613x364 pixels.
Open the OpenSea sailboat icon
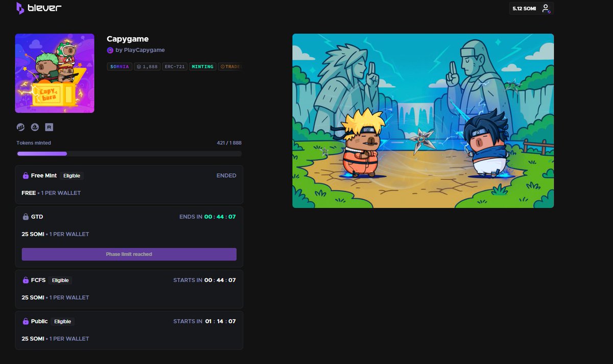(x=35, y=127)
